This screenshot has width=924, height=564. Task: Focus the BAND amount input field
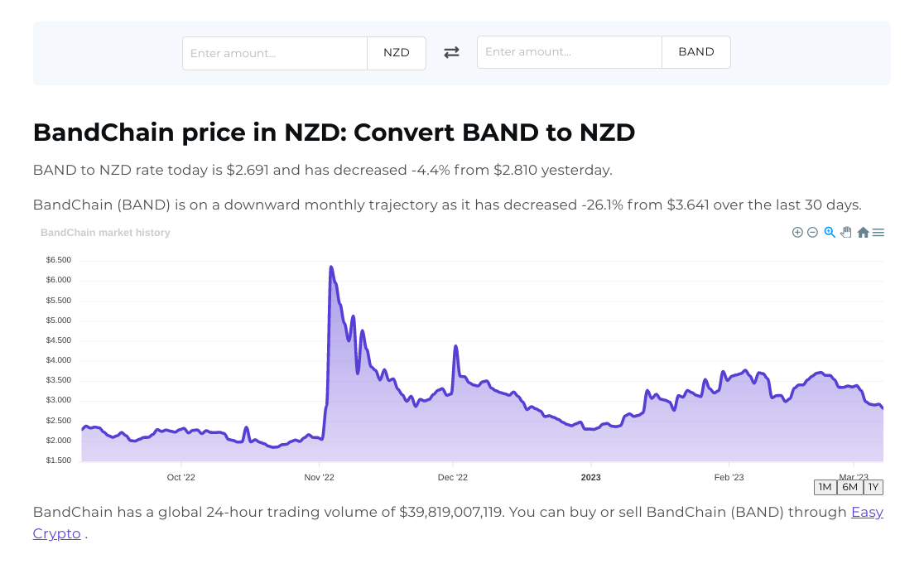coord(570,52)
